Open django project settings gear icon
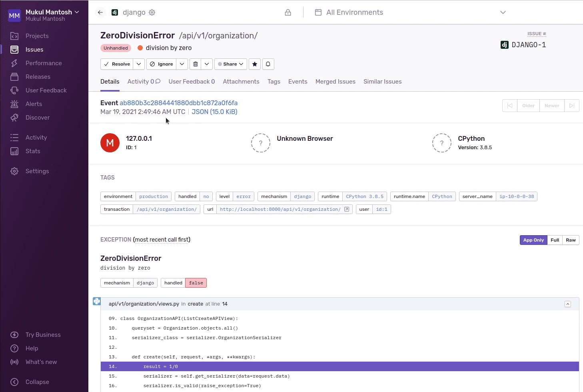 point(152,12)
